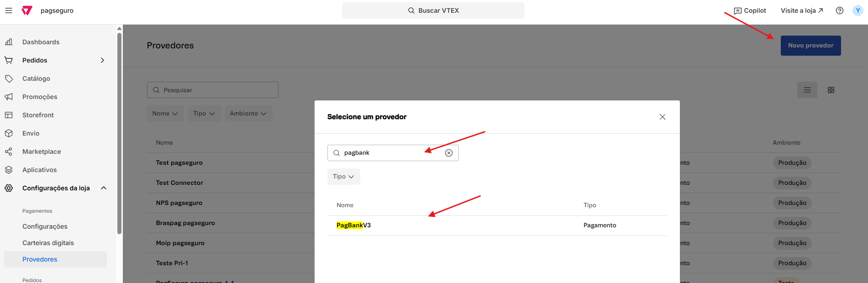The width and height of the screenshot is (868, 283).
Task: Clear the pagbank search text
Action: click(449, 153)
